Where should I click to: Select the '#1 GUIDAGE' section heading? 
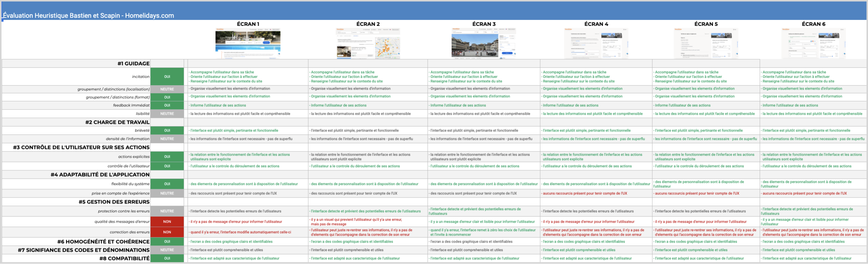point(133,63)
